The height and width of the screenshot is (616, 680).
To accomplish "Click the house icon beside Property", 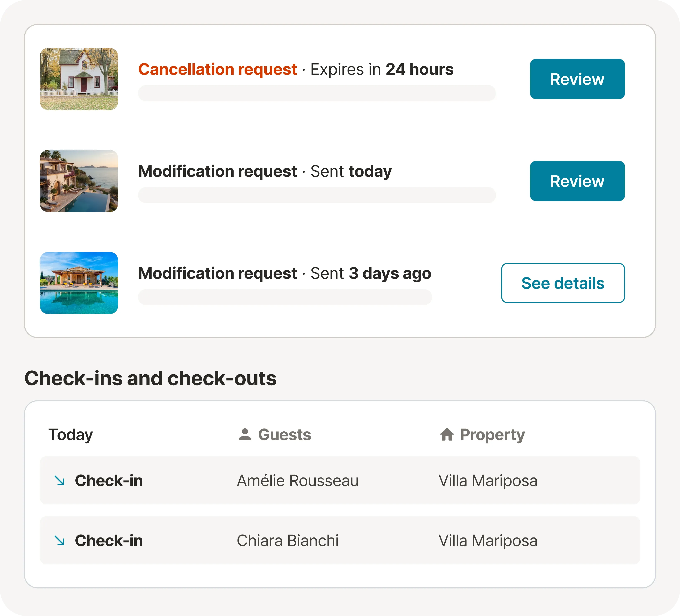I will [x=447, y=435].
